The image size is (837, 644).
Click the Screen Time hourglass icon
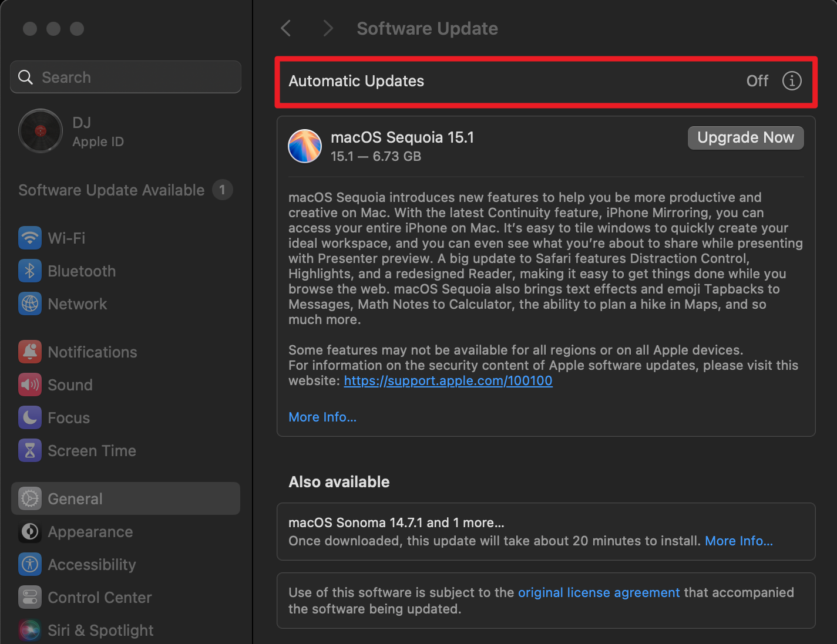click(30, 450)
